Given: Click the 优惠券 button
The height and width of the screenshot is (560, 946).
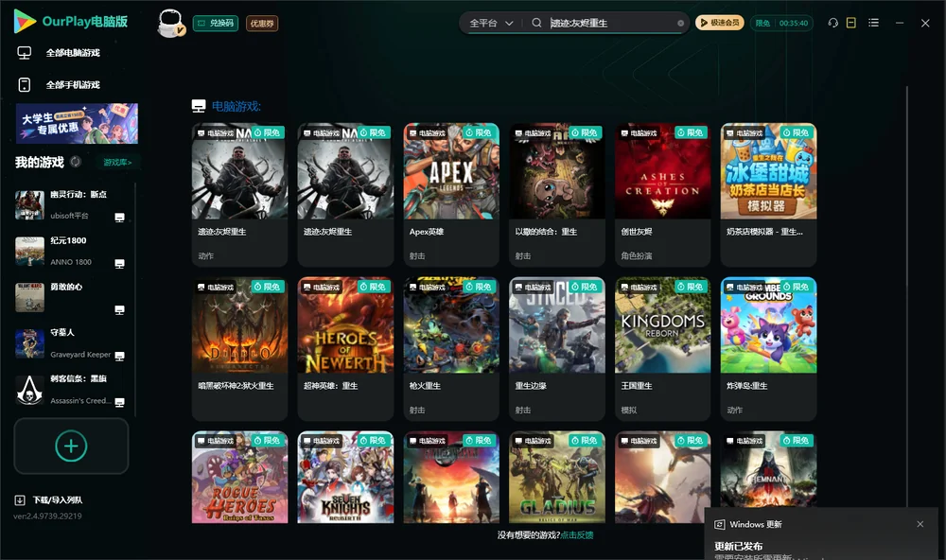Looking at the screenshot, I should [262, 24].
